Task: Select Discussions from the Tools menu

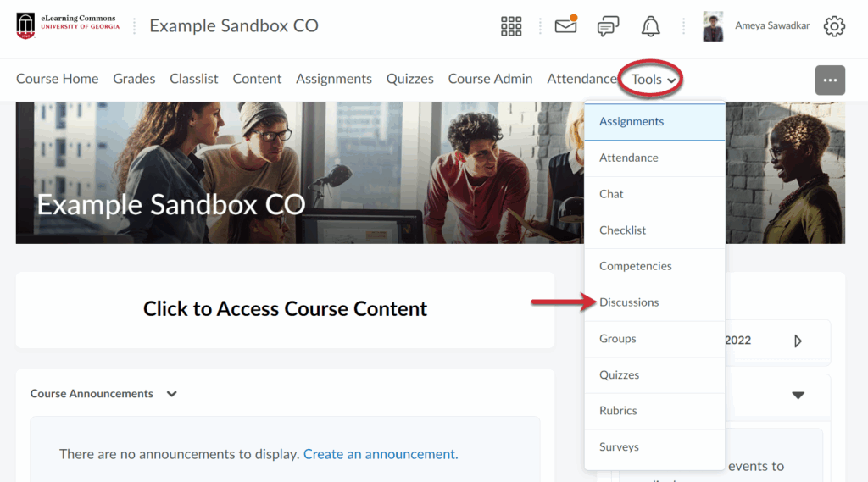Action: point(629,302)
